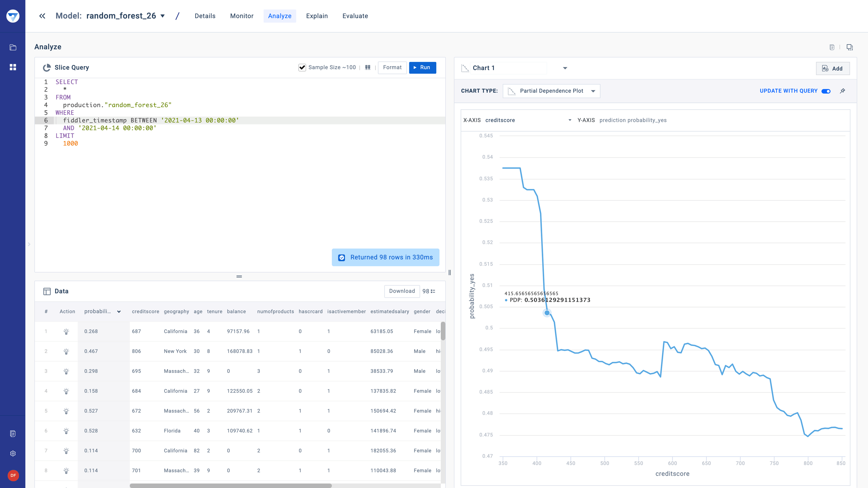The height and width of the screenshot is (488, 868).
Task: Open the projects icon in left sidebar
Action: point(13,47)
